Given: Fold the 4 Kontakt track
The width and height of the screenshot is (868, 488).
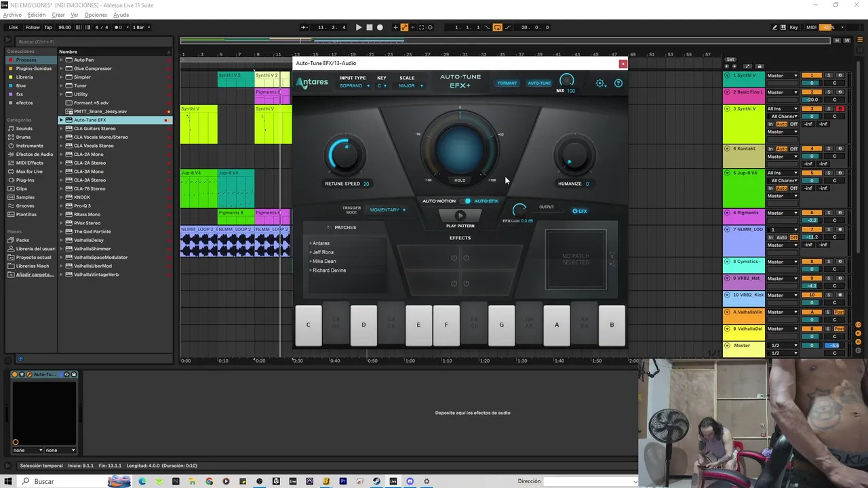Looking at the screenshot, I should tap(727, 148).
